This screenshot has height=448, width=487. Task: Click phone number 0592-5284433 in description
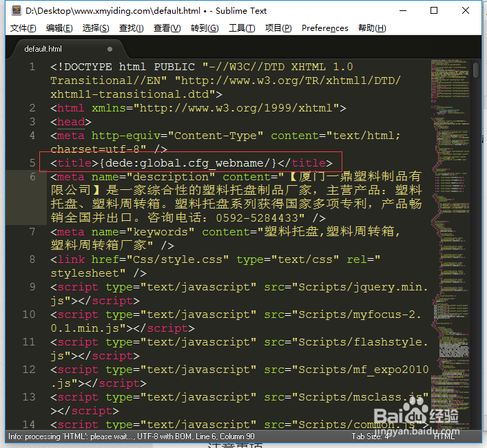257,218
